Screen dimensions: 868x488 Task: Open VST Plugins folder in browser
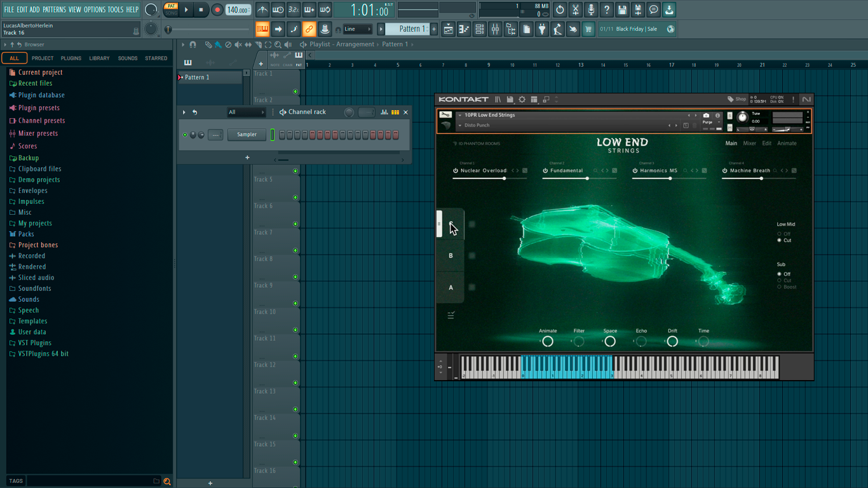tap(34, 343)
